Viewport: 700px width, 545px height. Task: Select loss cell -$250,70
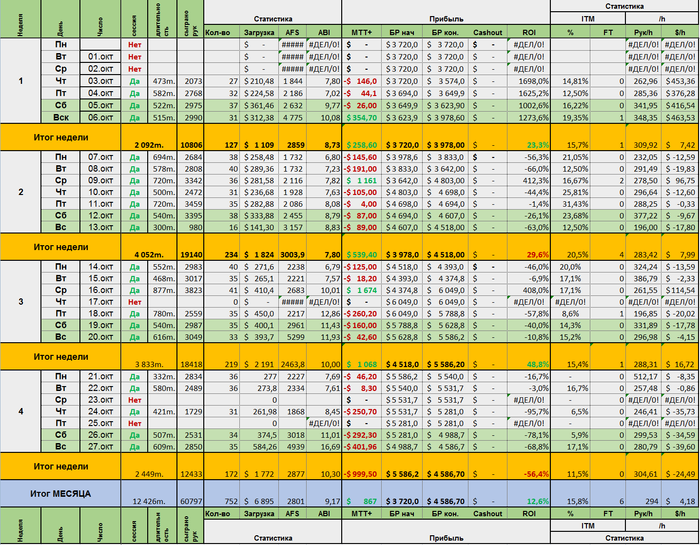(362, 412)
